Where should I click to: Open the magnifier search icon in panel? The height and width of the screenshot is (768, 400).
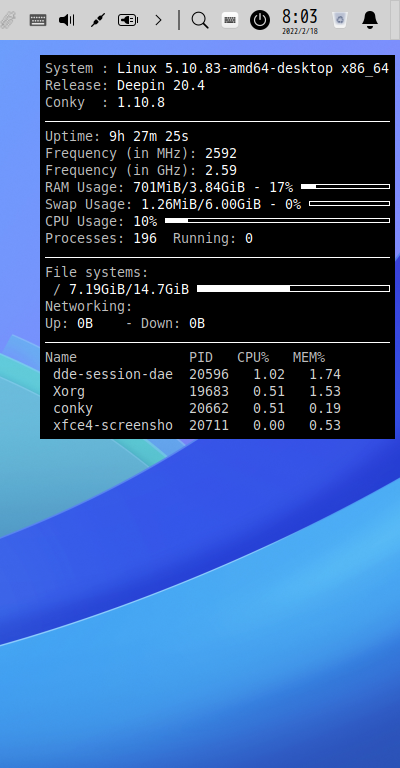point(200,21)
